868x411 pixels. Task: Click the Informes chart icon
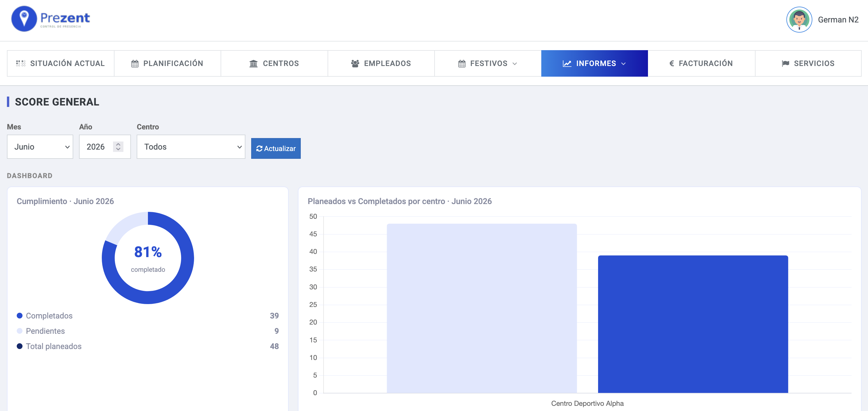click(567, 63)
